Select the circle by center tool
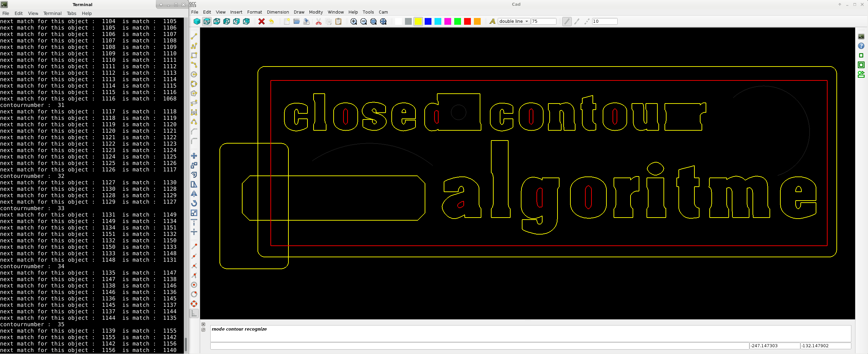Viewport: 868px width, 354px height. point(194,74)
